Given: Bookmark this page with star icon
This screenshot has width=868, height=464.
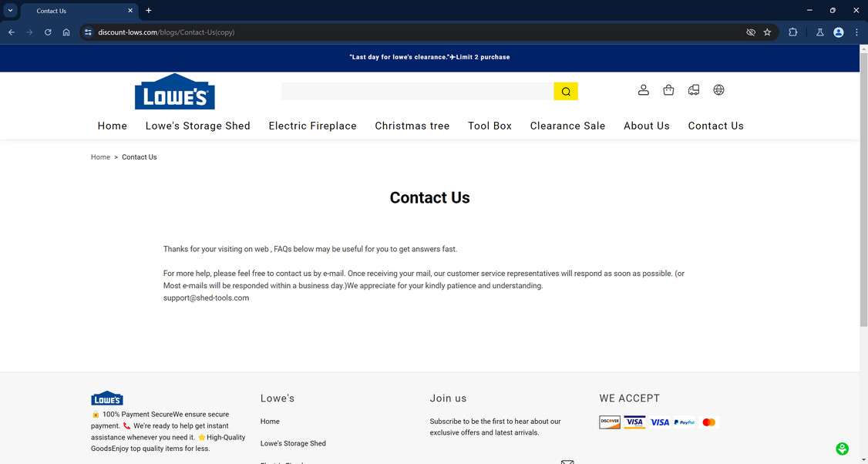Looking at the screenshot, I should click(767, 32).
